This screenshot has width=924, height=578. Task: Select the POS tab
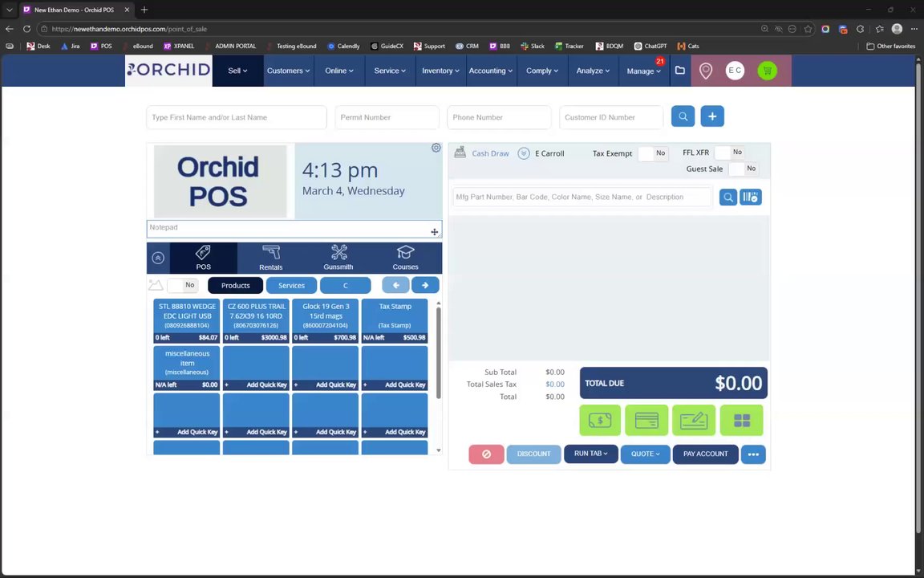[x=203, y=258]
